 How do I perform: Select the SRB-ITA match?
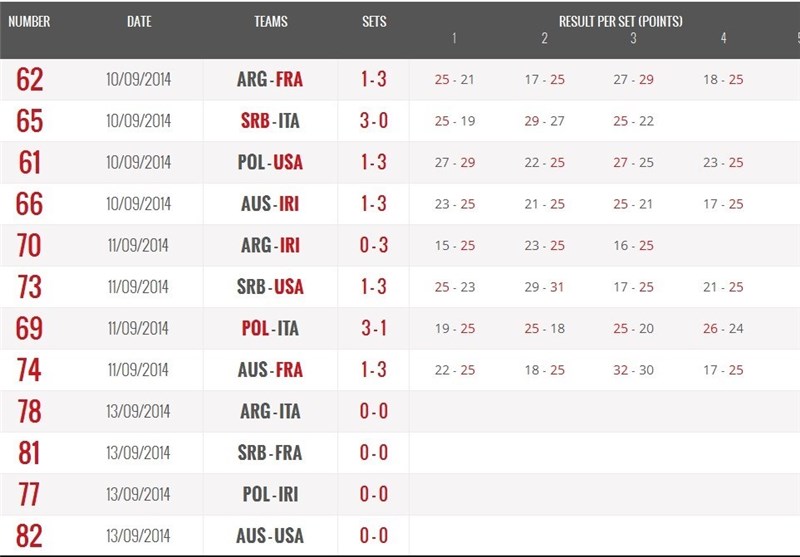[x=271, y=121]
